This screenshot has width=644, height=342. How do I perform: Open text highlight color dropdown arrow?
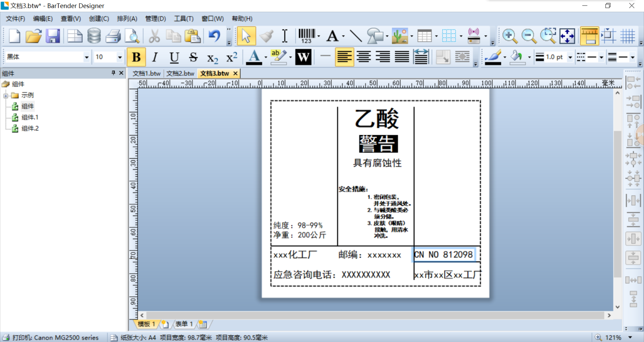(290, 57)
